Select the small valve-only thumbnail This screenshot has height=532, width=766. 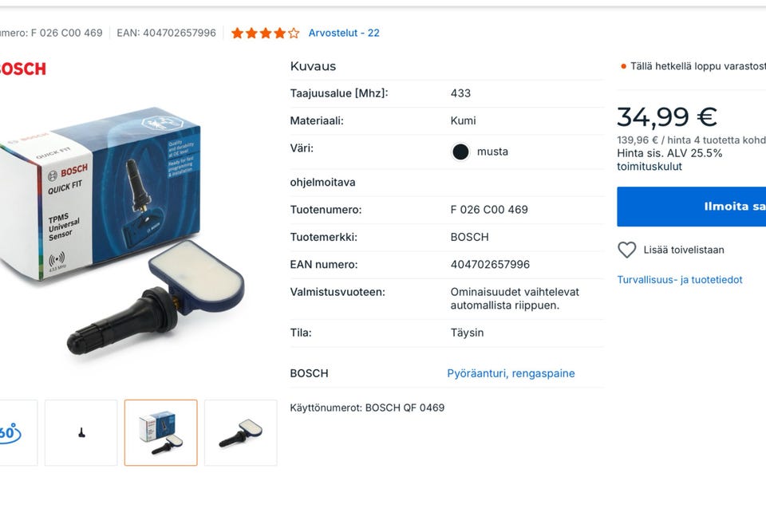[81, 433]
